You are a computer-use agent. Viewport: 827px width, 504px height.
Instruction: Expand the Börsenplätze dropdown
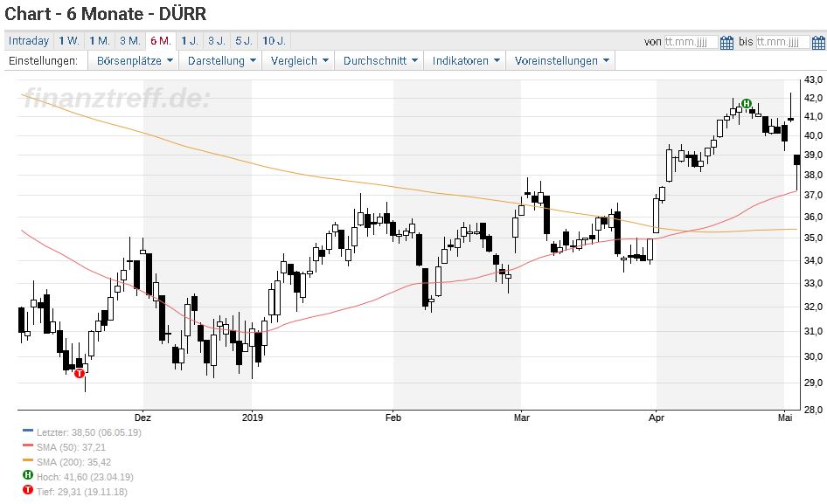tap(135, 60)
